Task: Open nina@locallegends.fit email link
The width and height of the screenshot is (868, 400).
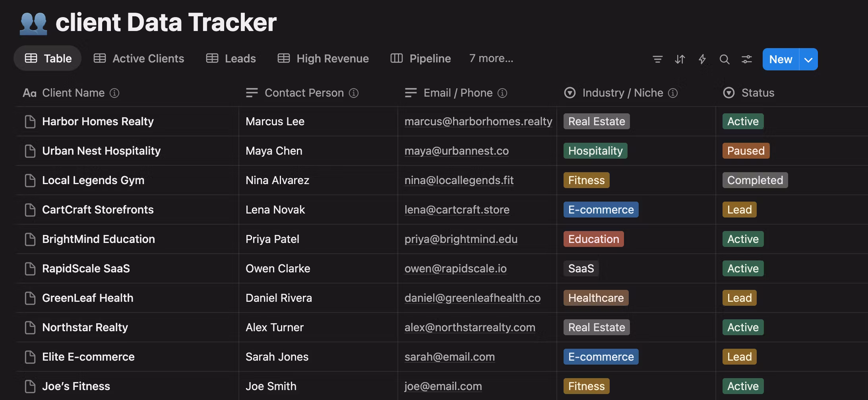Action: [x=459, y=180]
